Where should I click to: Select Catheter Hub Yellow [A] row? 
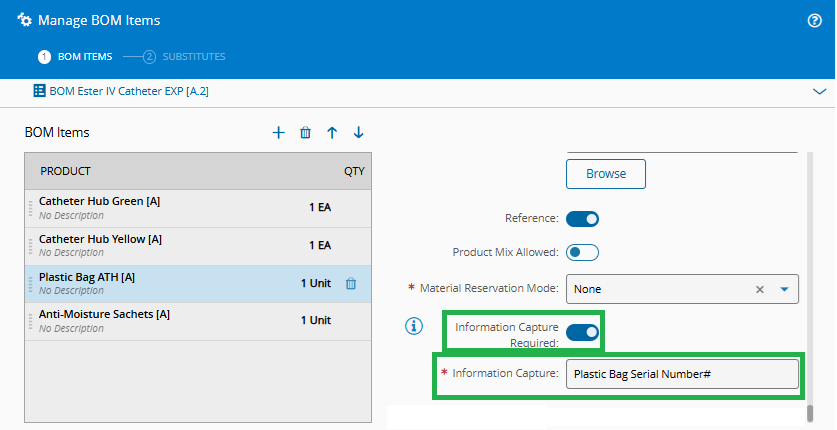pos(198,246)
